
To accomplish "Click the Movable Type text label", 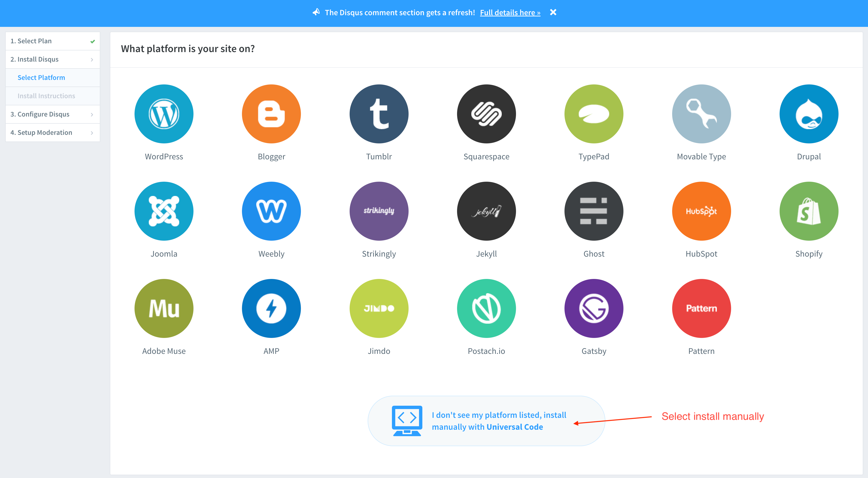I will (701, 157).
